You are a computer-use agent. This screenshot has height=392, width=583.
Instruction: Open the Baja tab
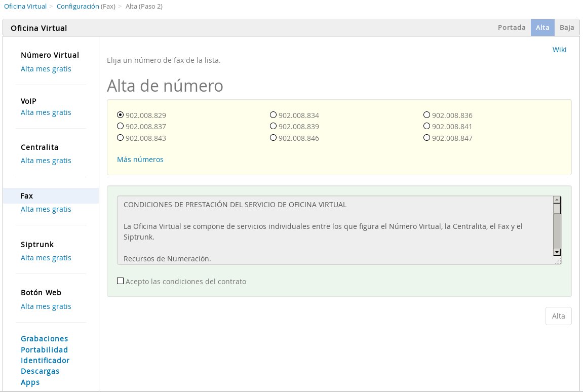[567, 27]
